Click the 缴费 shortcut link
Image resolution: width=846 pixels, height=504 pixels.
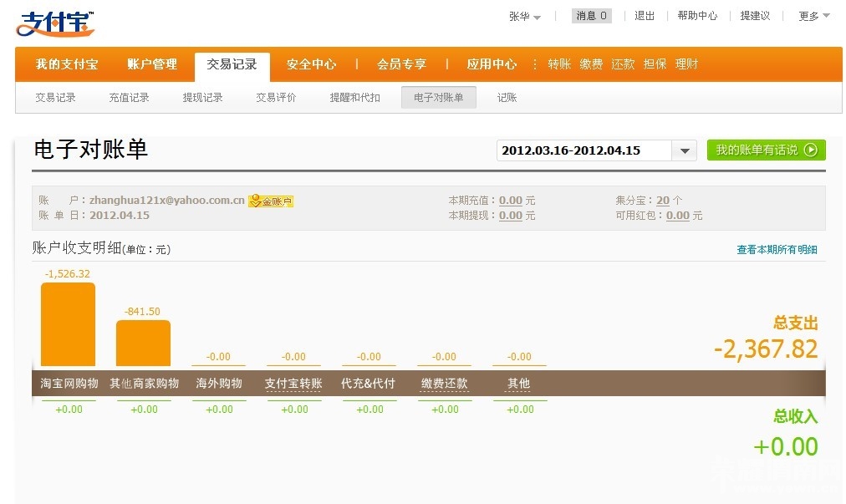(x=591, y=64)
